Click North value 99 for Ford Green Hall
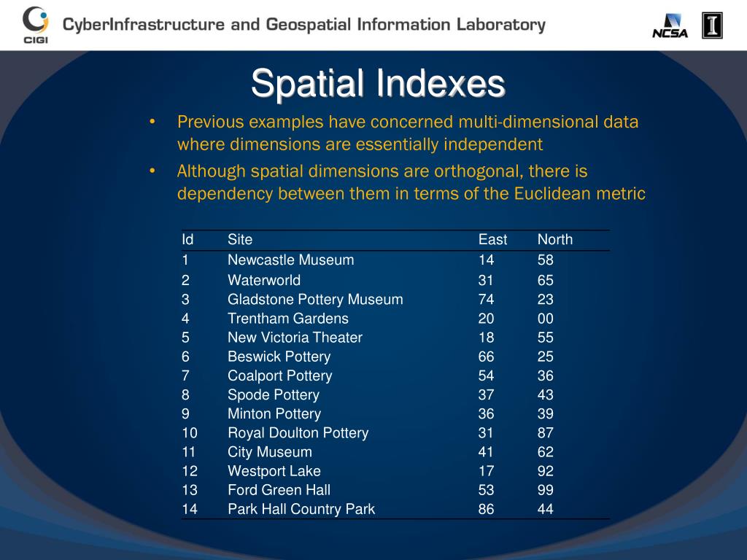The image size is (747, 560). coord(546,490)
